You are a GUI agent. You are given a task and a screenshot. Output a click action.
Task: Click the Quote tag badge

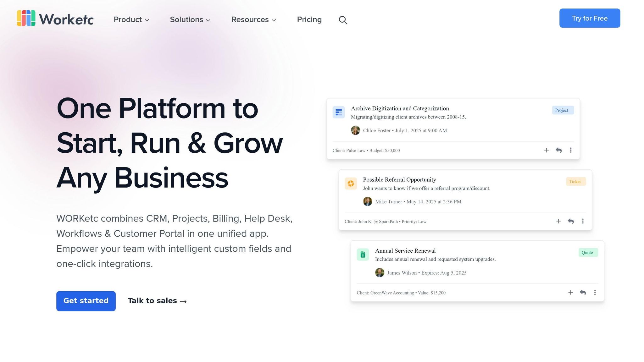click(x=588, y=253)
